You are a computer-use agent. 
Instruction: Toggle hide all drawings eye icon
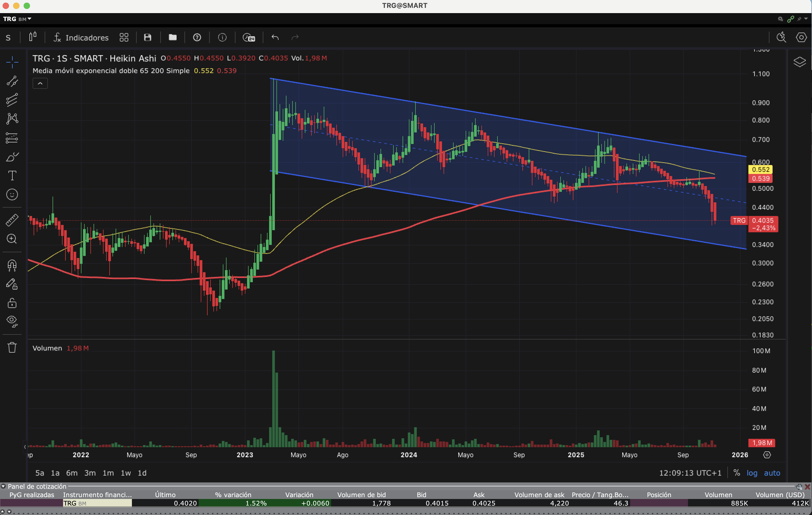pos(12,321)
